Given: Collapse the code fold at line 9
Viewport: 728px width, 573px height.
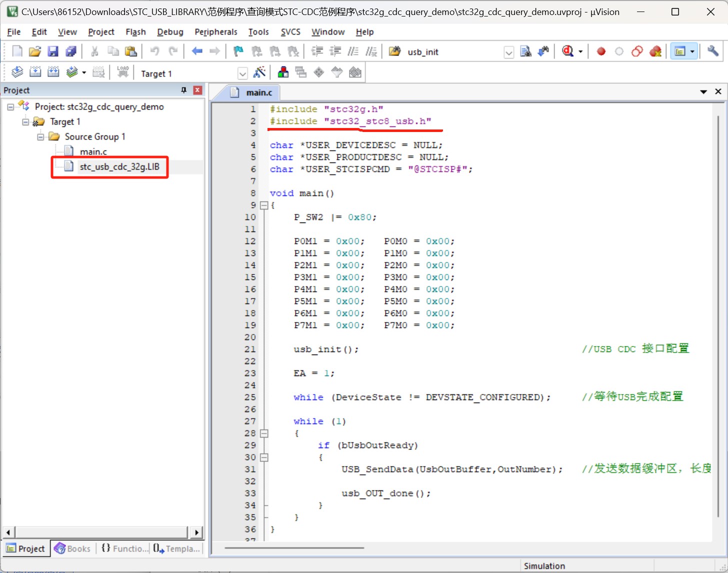Looking at the screenshot, I should point(264,205).
